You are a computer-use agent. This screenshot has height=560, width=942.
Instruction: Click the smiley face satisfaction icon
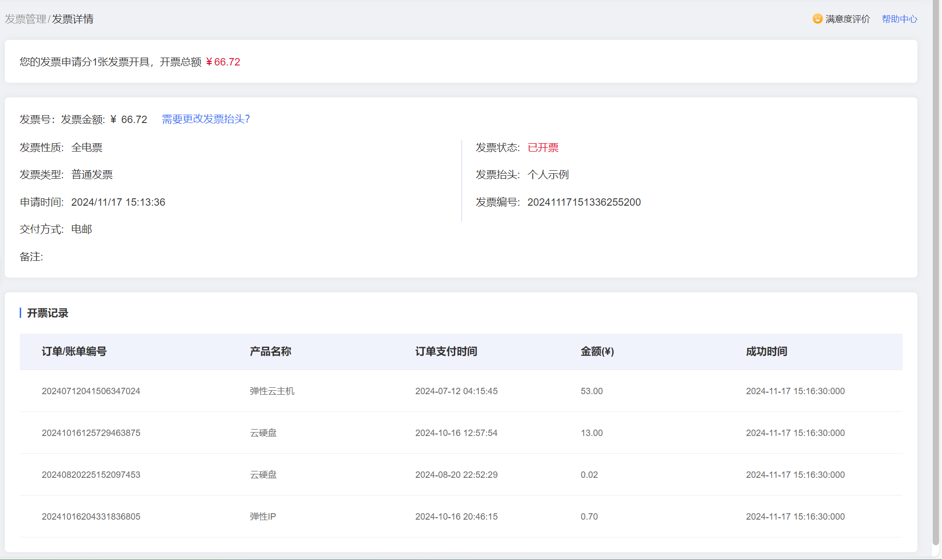pos(817,19)
